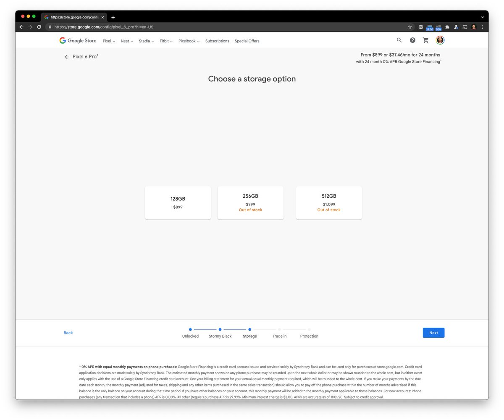Select the 256GB storage card
The image size is (504, 420).
(x=250, y=202)
